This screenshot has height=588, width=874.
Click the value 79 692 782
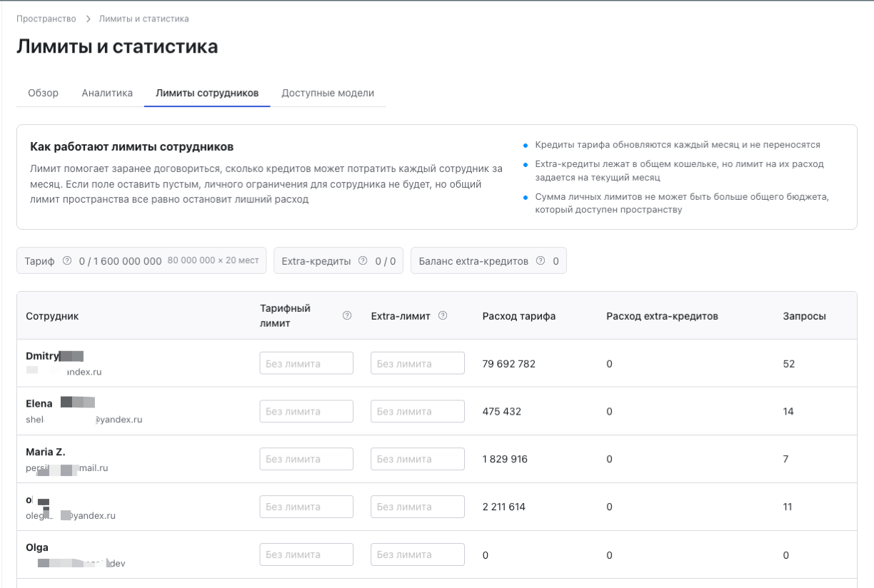click(509, 364)
